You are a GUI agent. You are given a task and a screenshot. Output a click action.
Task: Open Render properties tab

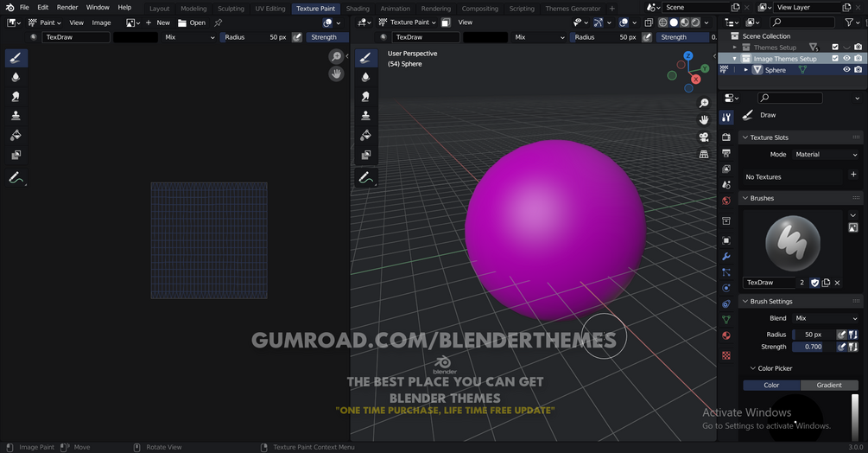coord(726,137)
